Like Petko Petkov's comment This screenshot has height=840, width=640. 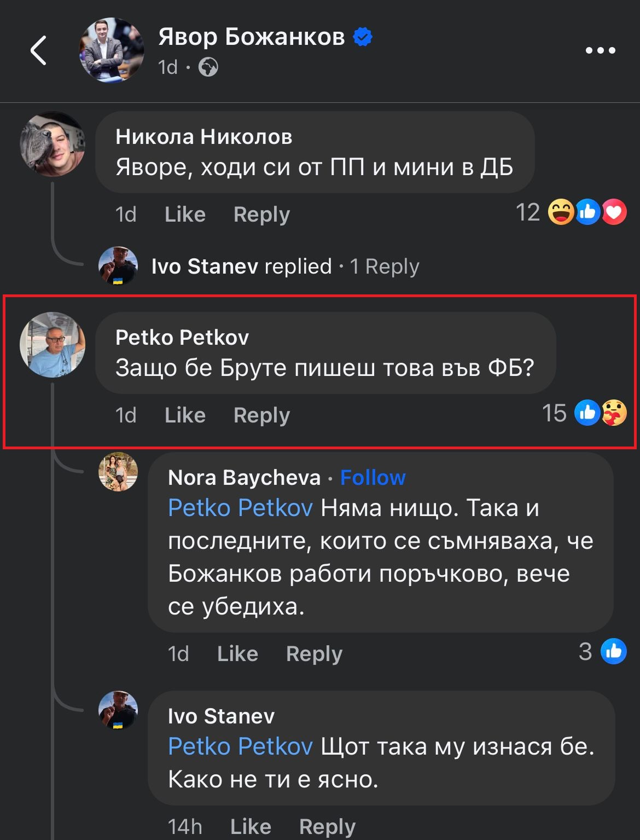point(185,415)
